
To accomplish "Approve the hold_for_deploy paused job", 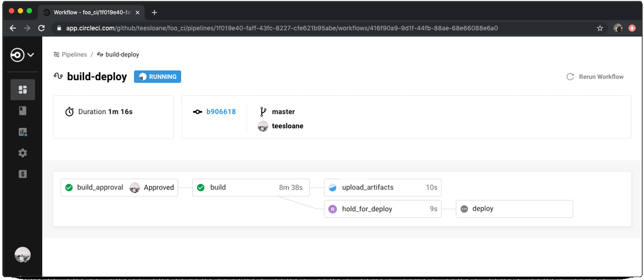I will click(382, 209).
